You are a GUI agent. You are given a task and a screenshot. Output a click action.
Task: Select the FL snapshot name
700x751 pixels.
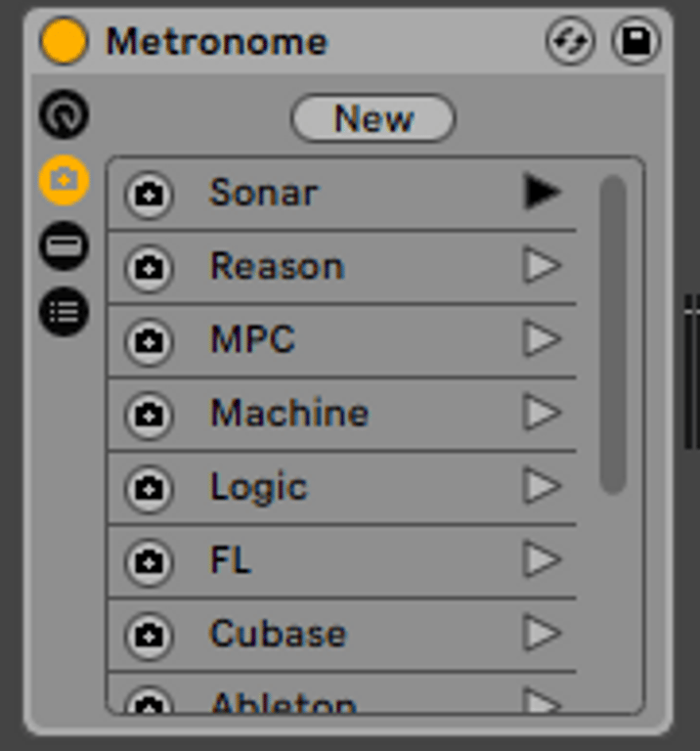tap(231, 560)
